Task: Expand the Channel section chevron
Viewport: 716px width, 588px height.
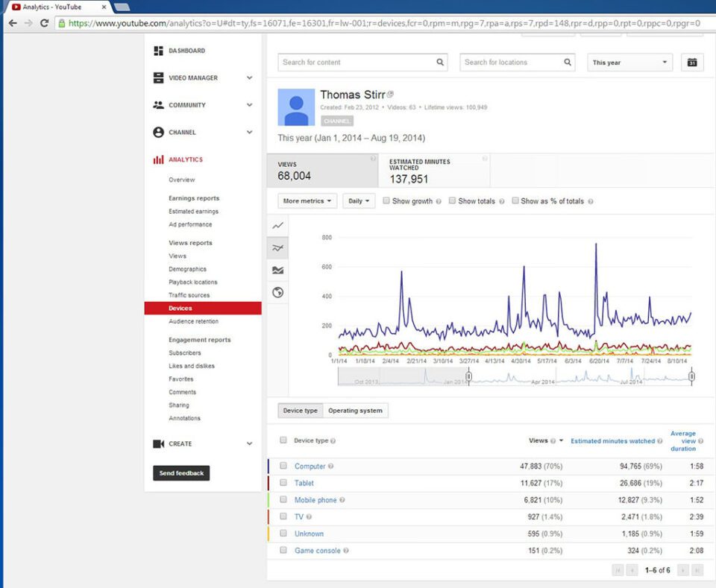Action: click(x=249, y=133)
